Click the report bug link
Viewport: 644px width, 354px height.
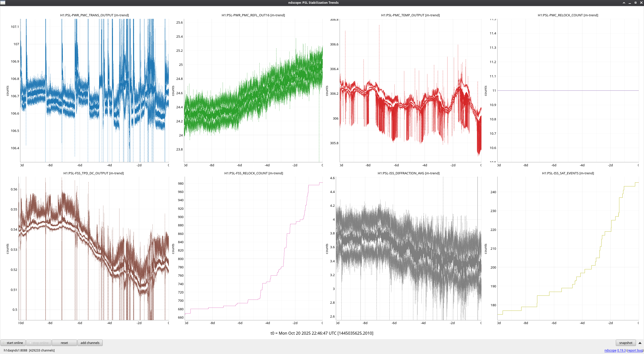(x=635, y=350)
